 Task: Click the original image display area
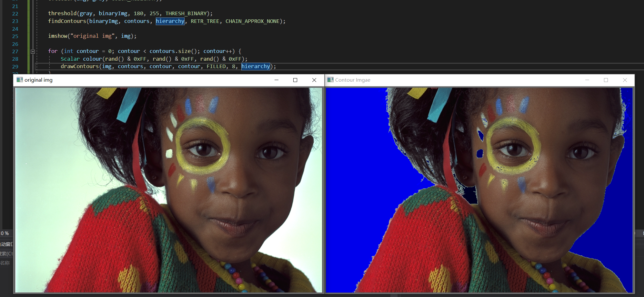click(x=169, y=190)
